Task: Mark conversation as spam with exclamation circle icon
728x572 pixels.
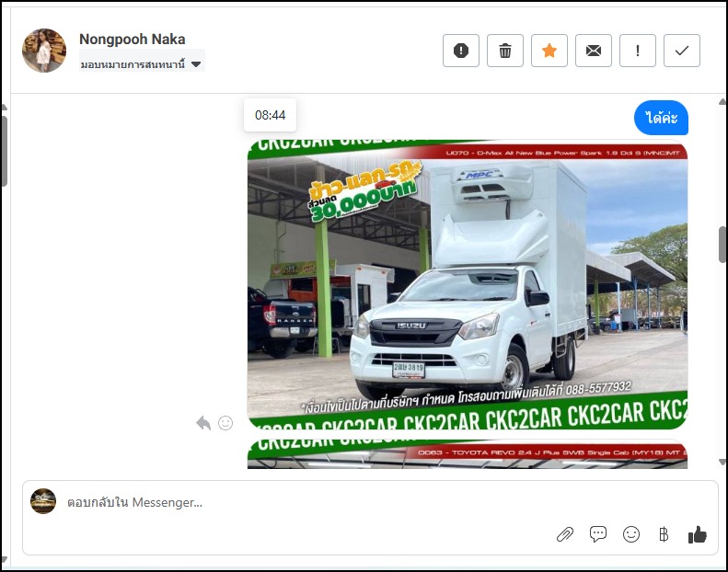Action: coord(460,51)
